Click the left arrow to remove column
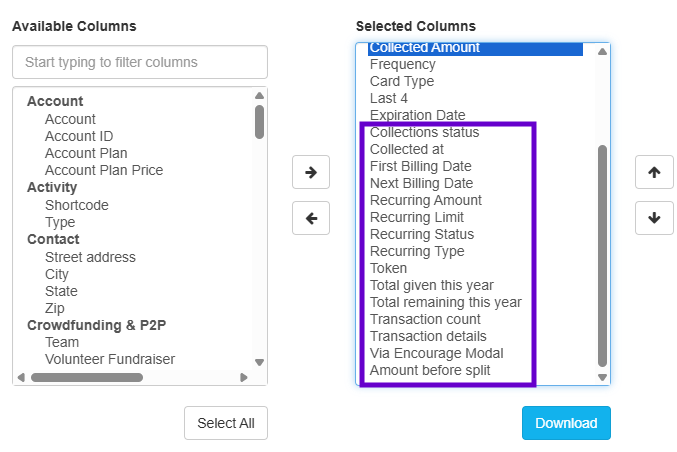Screen dimensions: 677x452 coord(310,217)
